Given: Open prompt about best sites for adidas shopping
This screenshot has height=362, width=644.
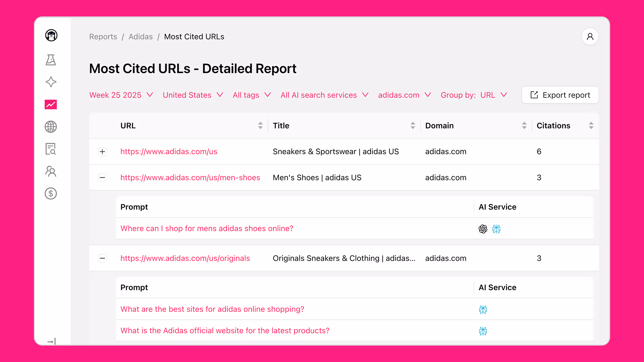Looking at the screenshot, I should pyautogui.click(x=212, y=309).
